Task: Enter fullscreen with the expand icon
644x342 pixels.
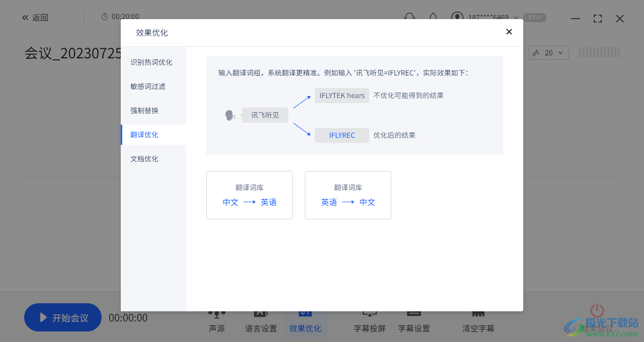Action: (598, 18)
